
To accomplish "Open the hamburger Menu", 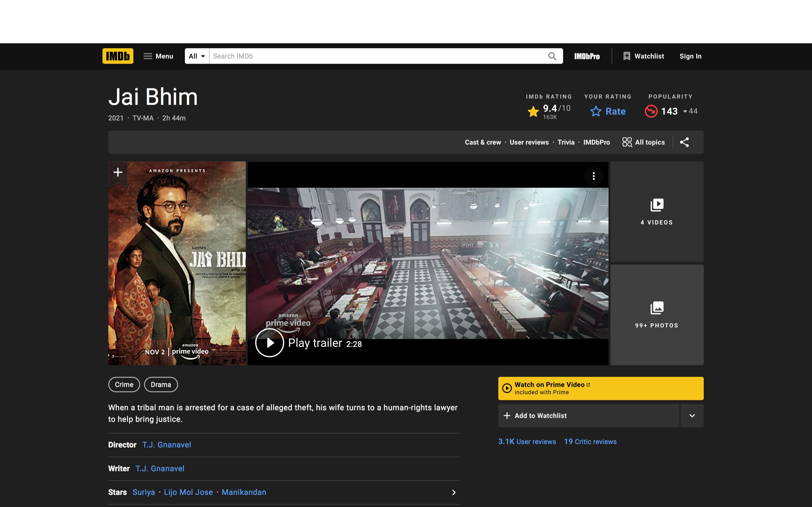I will point(158,56).
